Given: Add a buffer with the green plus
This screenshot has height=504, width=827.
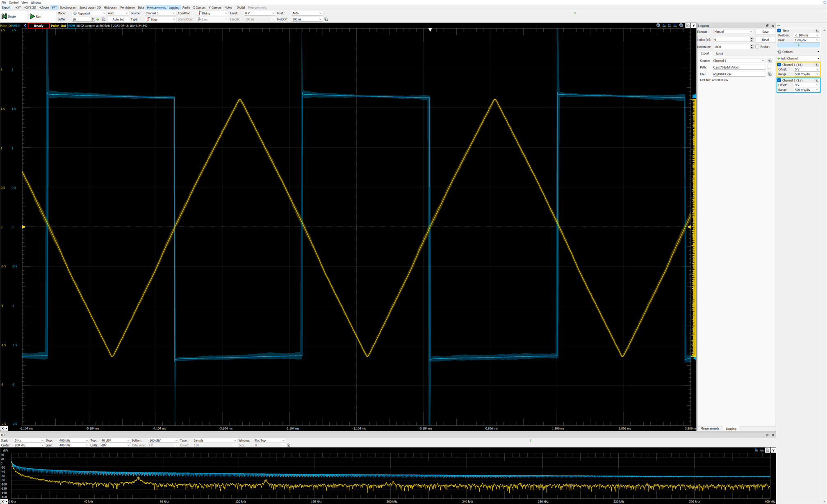Looking at the screenshot, I should coord(98,19).
